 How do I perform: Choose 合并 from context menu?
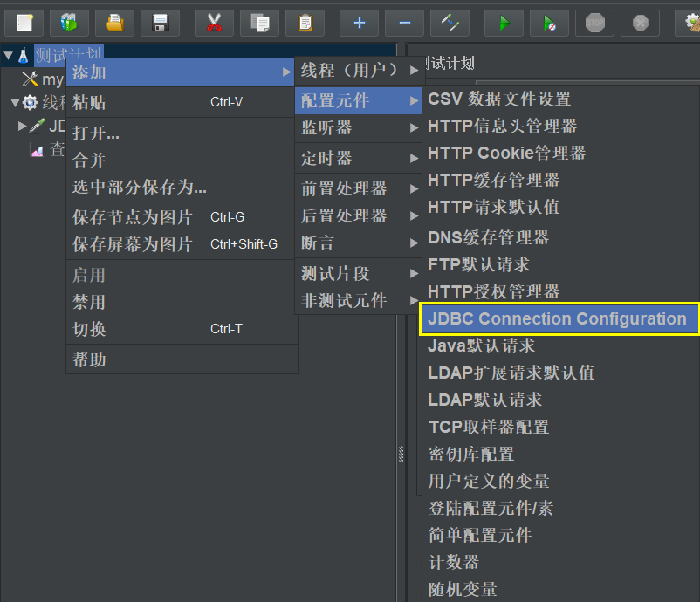(182, 160)
